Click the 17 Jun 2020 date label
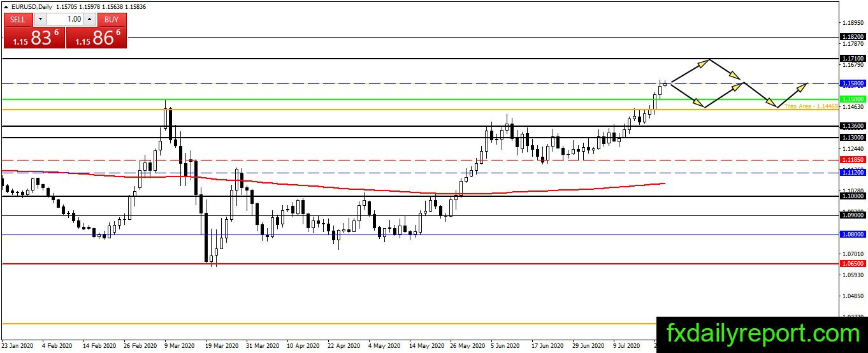Viewport: 868px width, 353px height. coord(548,346)
